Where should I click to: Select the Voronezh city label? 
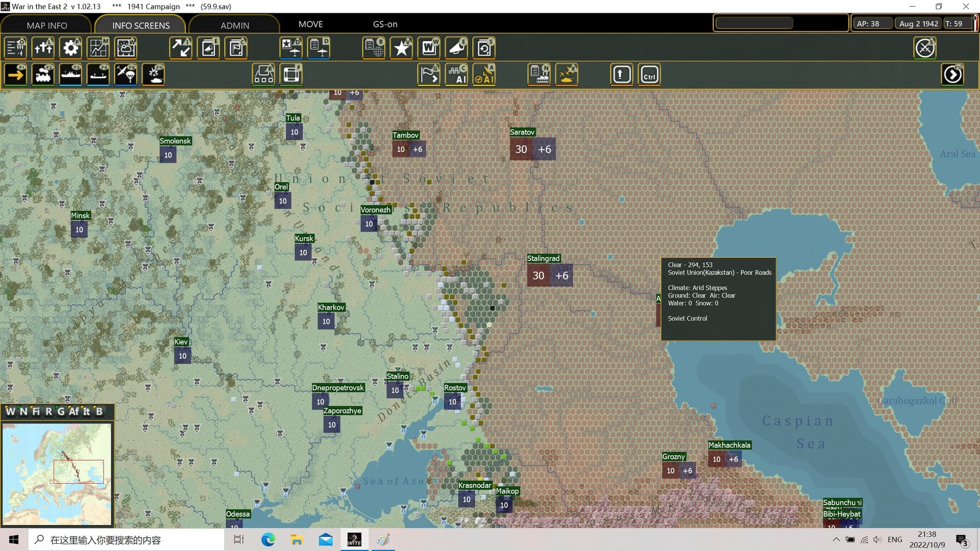click(375, 210)
